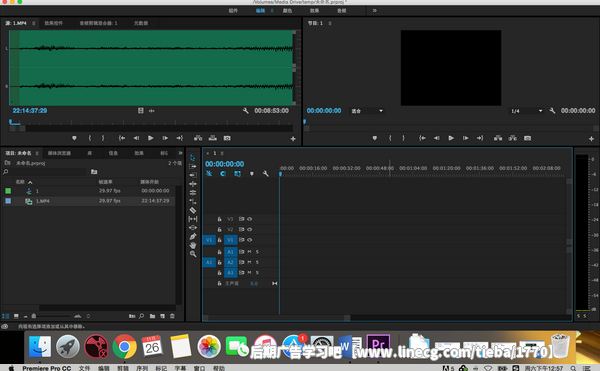This screenshot has height=371, width=600.
Task: Play the sequence in the Program monitor
Action: click(451, 138)
